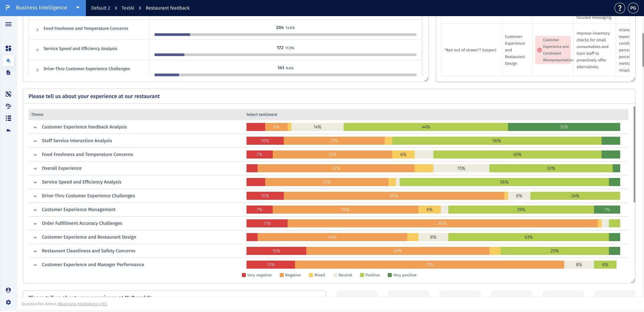Image resolution: width=644 pixels, height=312 pixels.
Task: Open the hamburger navigation menu
Action: (8, 24)
